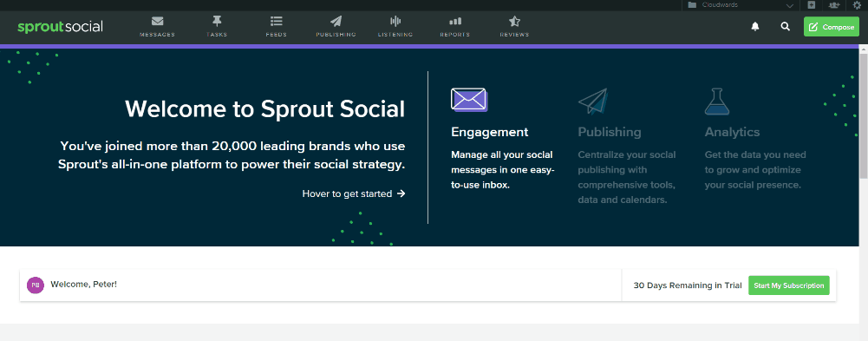Open Feeds from the top navigation

click(x=277, y=27)
